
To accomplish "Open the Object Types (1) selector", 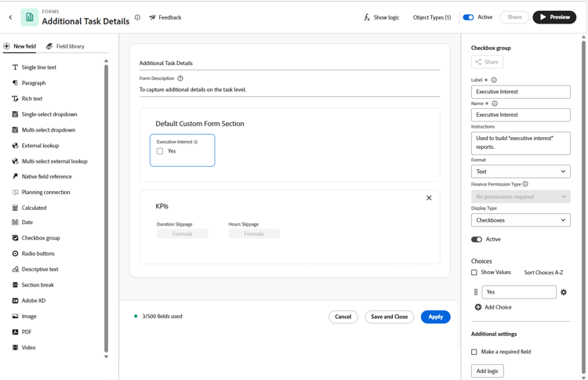I will pos(432,17).
